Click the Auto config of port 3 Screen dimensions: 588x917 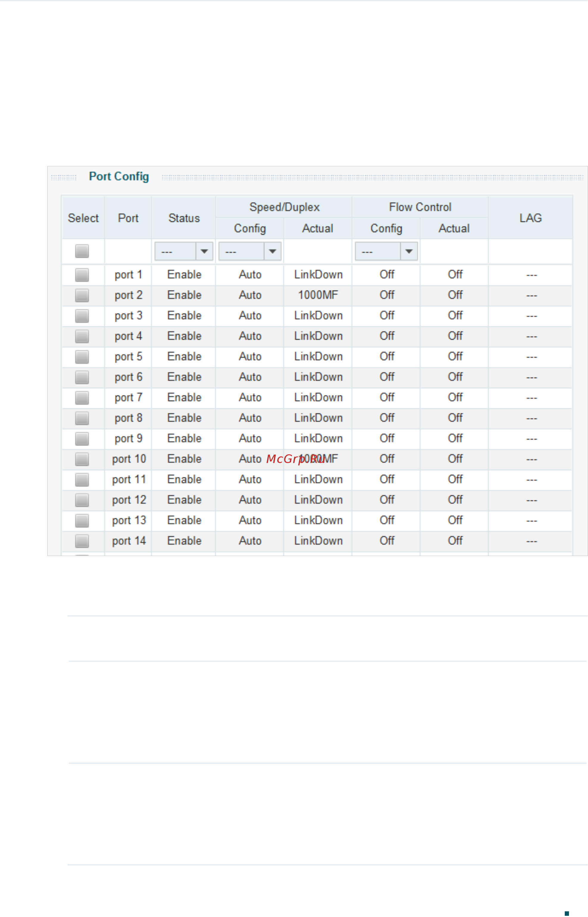(250, 316)
